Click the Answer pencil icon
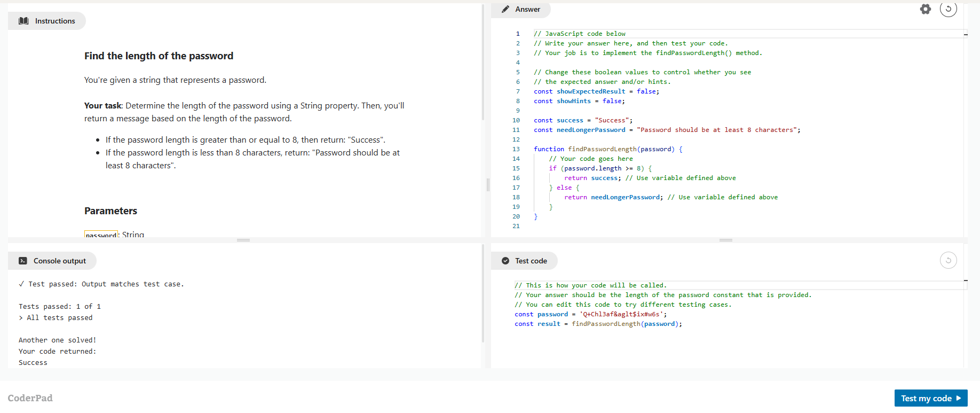This screenshot has width=980, height=413. click(505, 9)
